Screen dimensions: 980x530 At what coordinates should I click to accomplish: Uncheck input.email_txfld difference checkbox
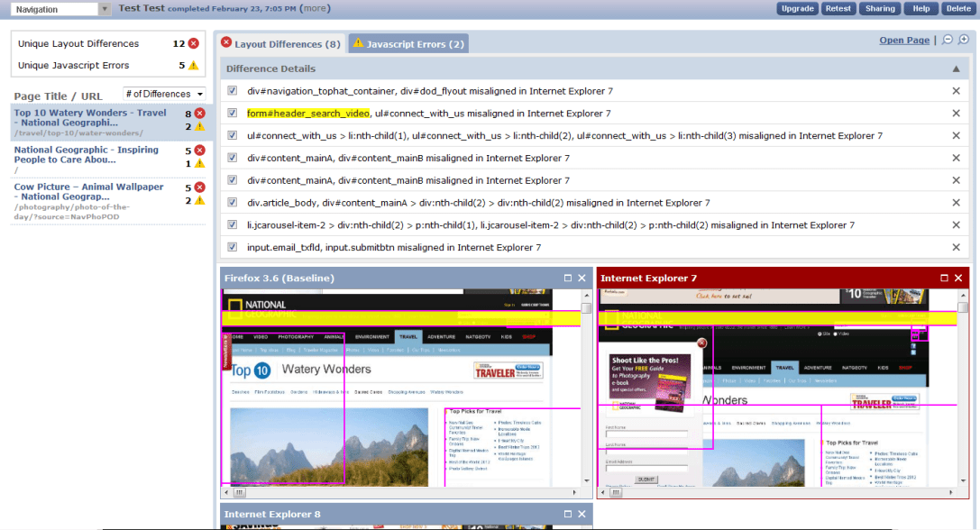click(x=233, y=248)
